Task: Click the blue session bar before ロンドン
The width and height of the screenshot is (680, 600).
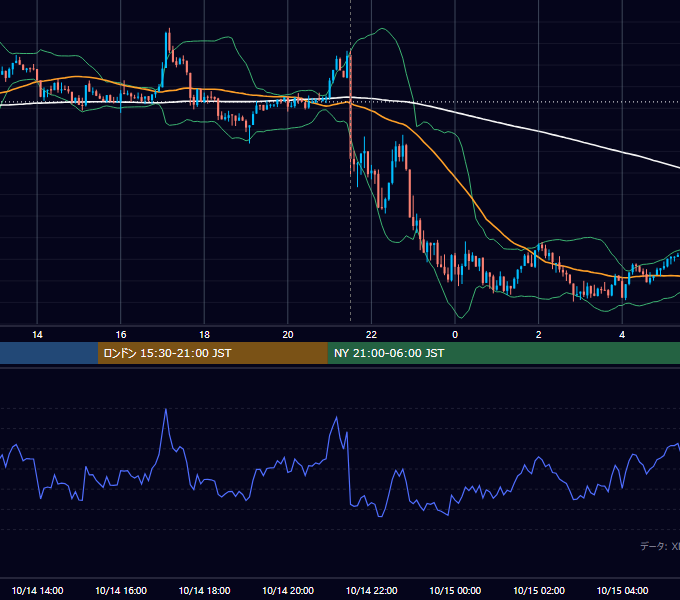Action: click(x=49, y=353)
